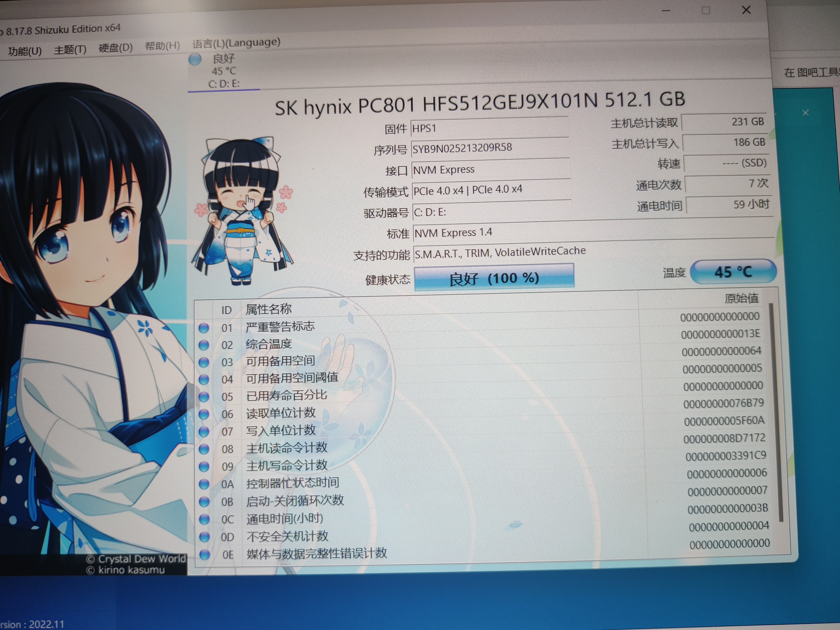Open the 功能(U) menu

(25, 51)
